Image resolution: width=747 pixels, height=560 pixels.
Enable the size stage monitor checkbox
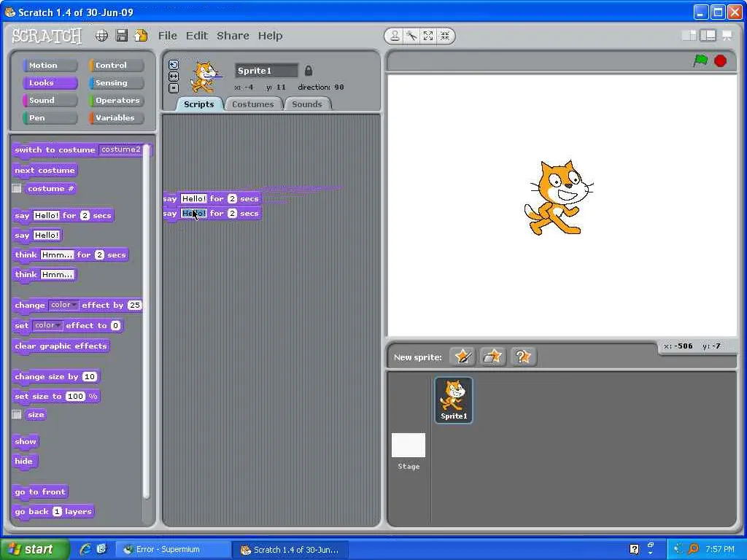(x=17, y=414)
